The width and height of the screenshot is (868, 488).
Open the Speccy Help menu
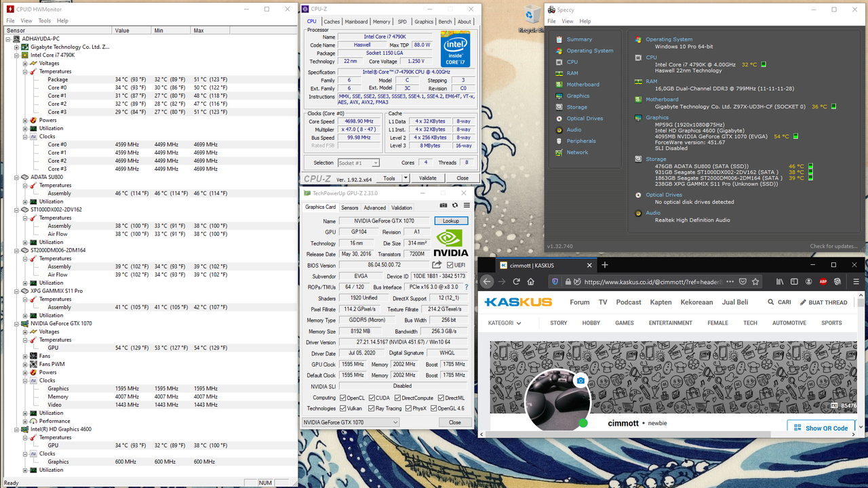tap(585, 21)
